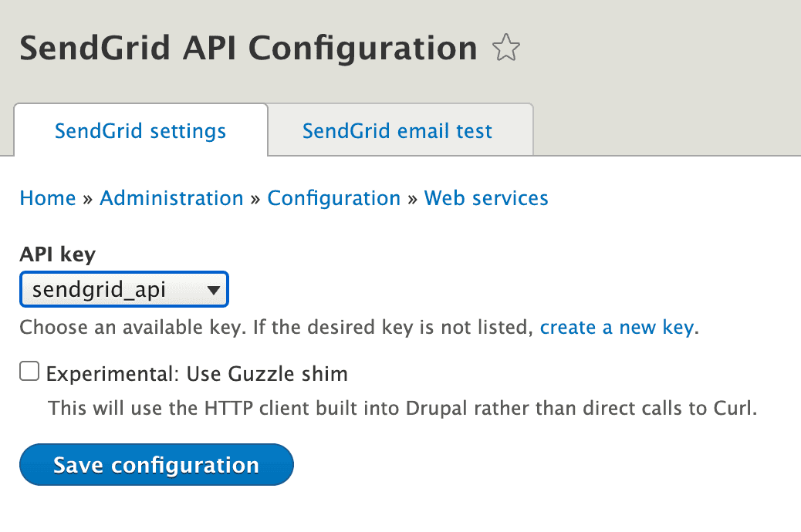
Task: Open the Web services breadcrumb section
Action: click(x=485, y=198)
